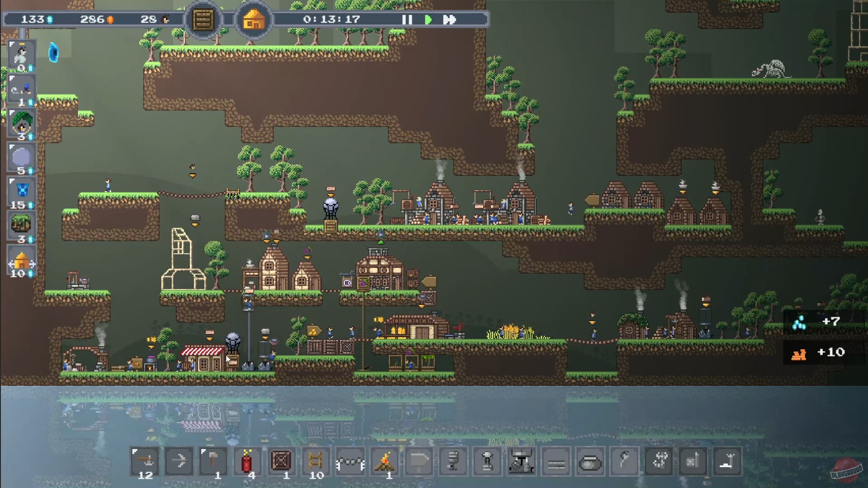Select the hammer tool
Image resolution: width=868 pixels, height=488 pixels.
(x=213, y=461)
